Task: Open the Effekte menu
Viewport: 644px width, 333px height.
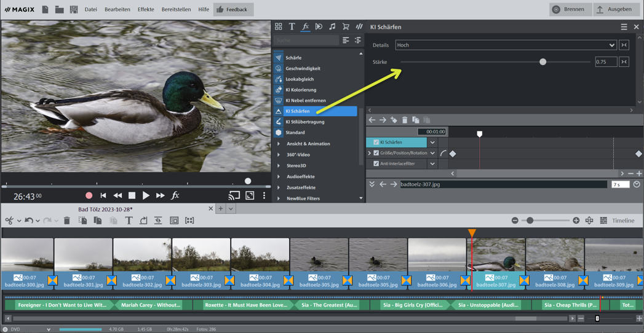Action: (146, 9)
